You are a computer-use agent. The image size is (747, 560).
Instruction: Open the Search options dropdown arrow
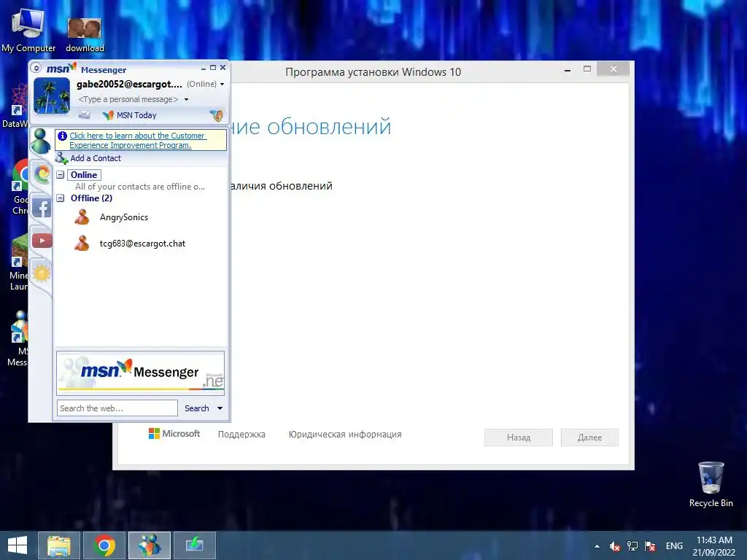pyautogui.click(x=220, y=408)
